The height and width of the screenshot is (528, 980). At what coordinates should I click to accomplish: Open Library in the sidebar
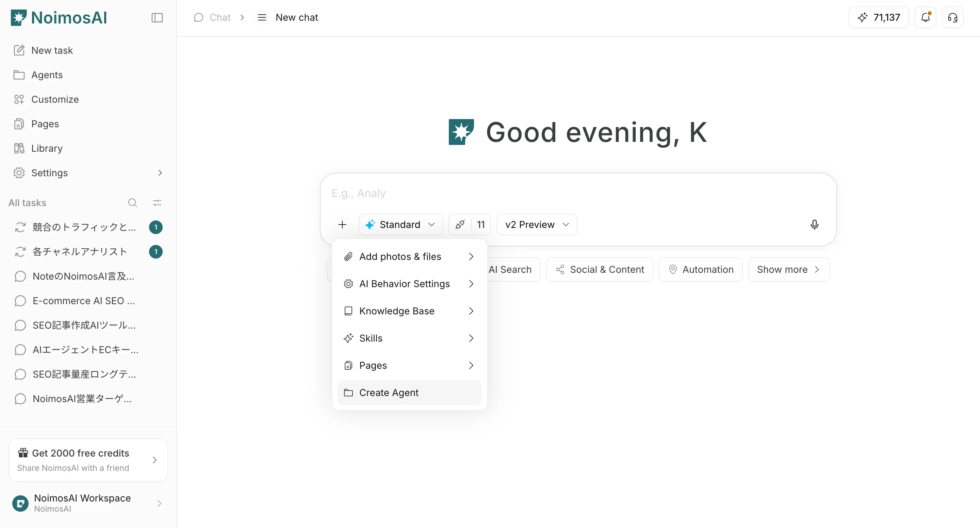88,148
